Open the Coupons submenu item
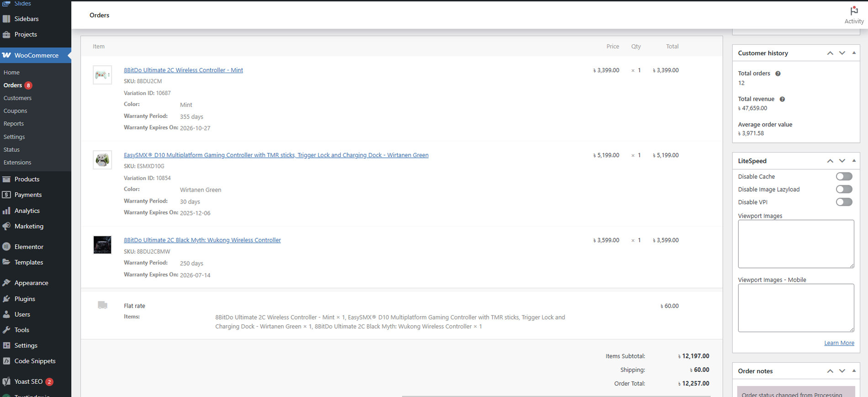 click(x=15, y=111)
